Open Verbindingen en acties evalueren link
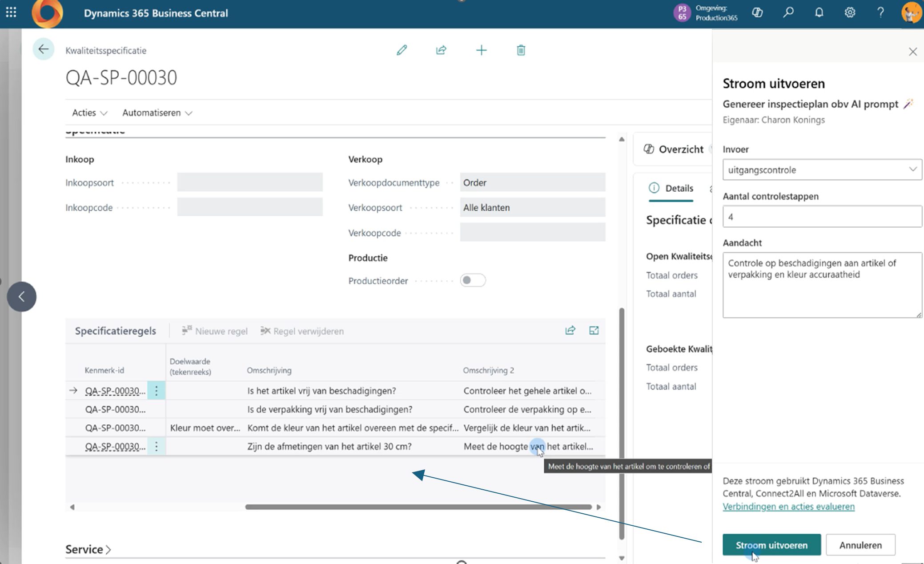The image size is (924, 564). pos(788,507)
